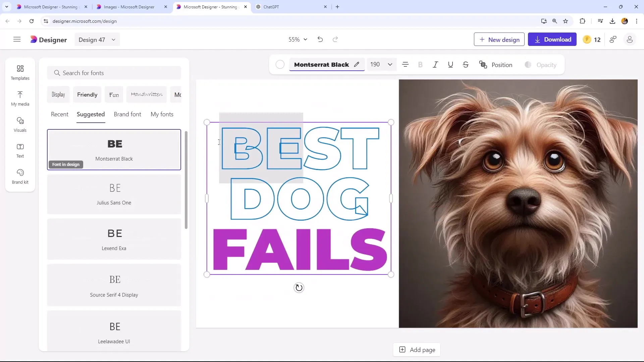Open the text color swatch
The image size is (644, 362).
pos(280,65)
